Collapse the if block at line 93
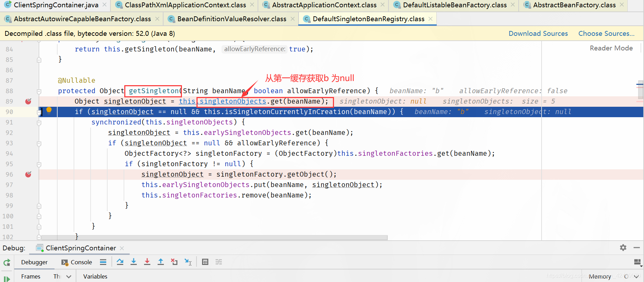 pyautogui.click(x=39, y=144)
